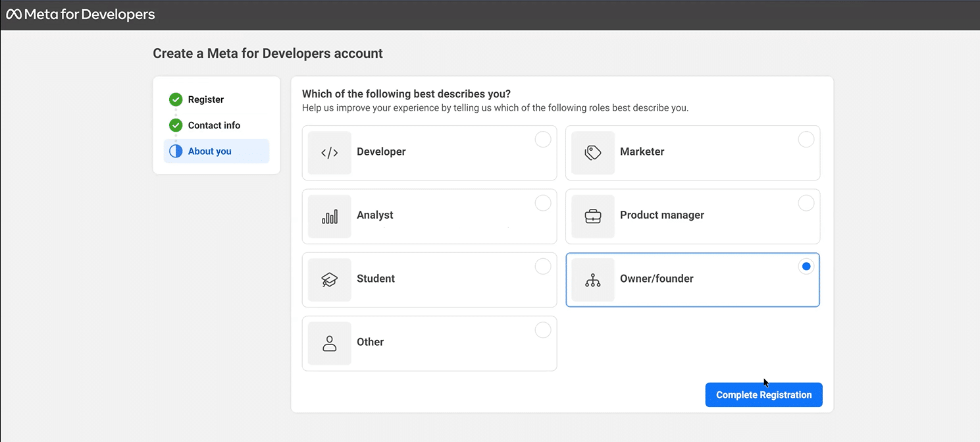
Task: Click the Meta for Developers header link
Action: click(80, 14)
